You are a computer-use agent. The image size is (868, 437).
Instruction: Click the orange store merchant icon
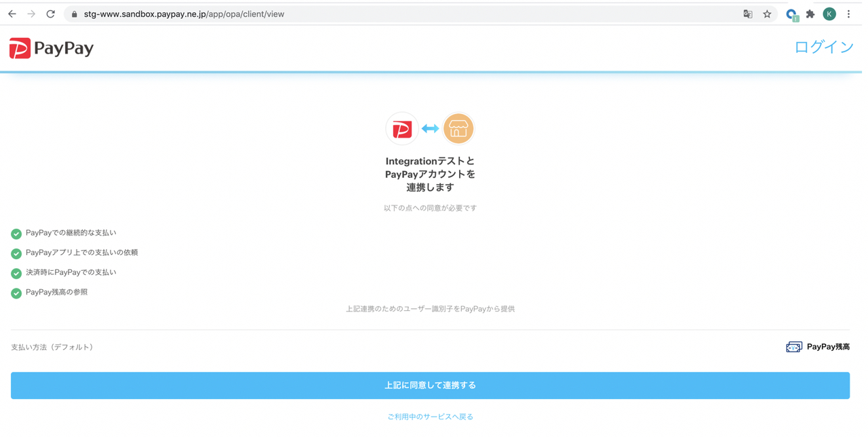point(458,128)
